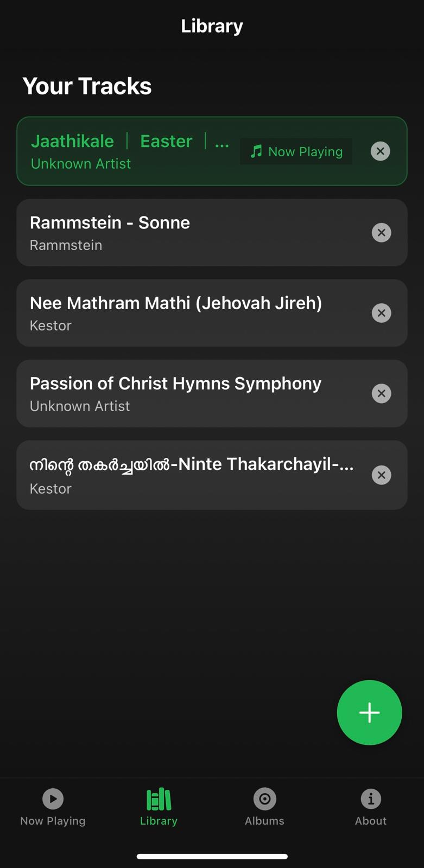Remove the Jaathikale Easter track
424x868 pixels.
381,151
